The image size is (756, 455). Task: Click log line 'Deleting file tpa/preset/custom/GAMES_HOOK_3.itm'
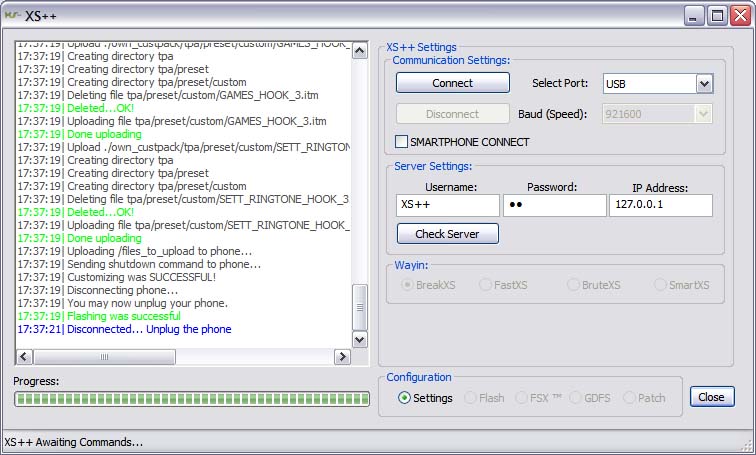168,95
